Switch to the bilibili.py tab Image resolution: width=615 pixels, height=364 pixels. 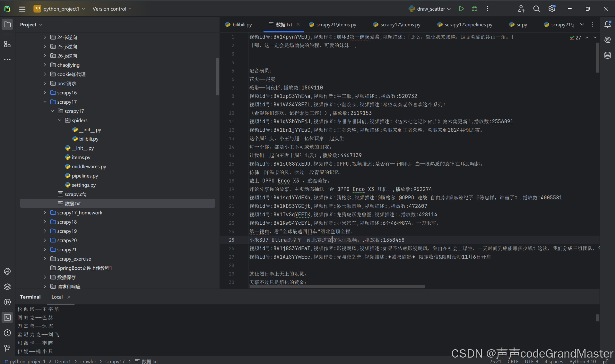click(x=238, y=24)
